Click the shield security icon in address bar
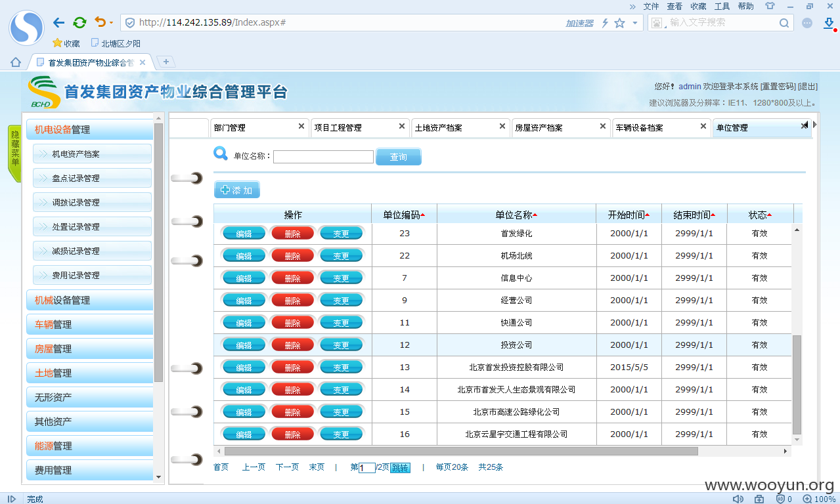This screenshot has width=840, height=504. tap(130, 22)
